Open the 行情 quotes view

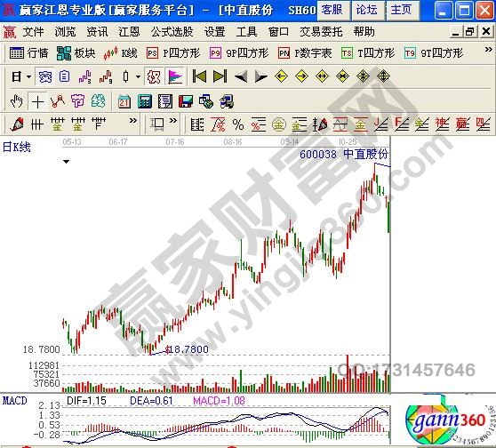point(28,52)
